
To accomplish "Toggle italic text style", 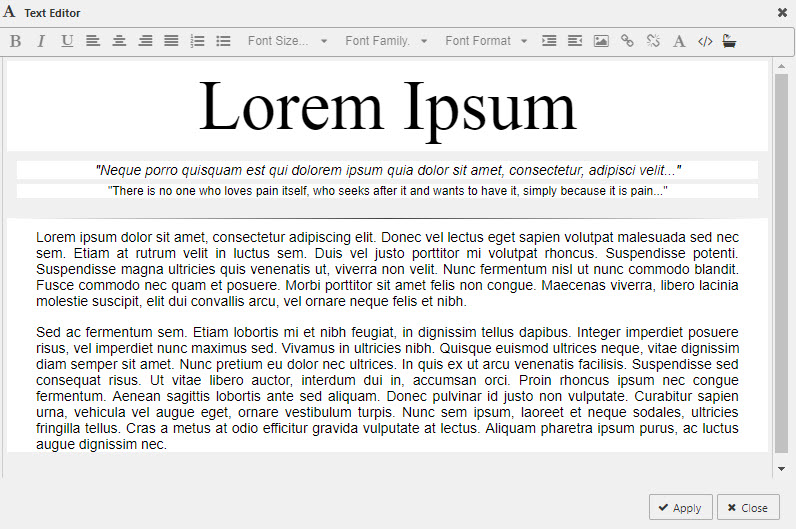I will tap(41, 41).
